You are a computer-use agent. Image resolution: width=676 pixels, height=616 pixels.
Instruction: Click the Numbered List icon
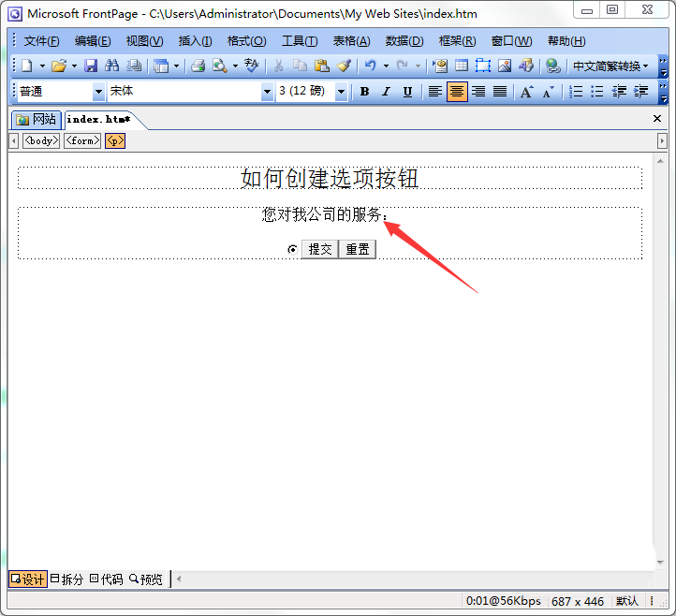[x=576, y=92]
